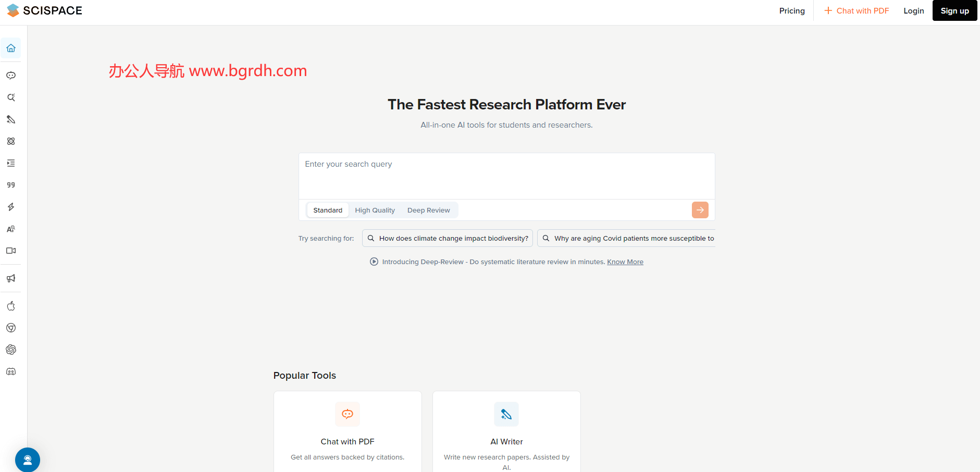This screenshot has width=980, height=472.
Task: Open the Discord icon in sidebar
Action: point(11,371)
